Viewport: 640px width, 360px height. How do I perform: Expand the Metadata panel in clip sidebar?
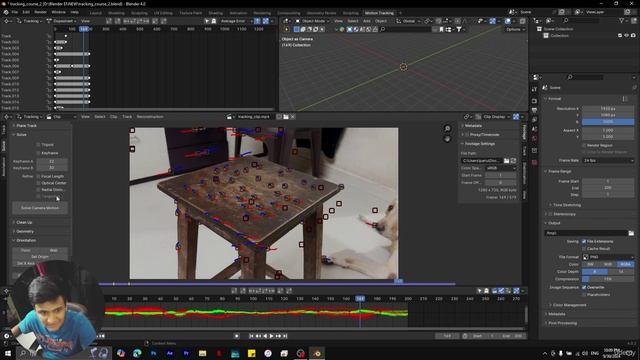472,126
